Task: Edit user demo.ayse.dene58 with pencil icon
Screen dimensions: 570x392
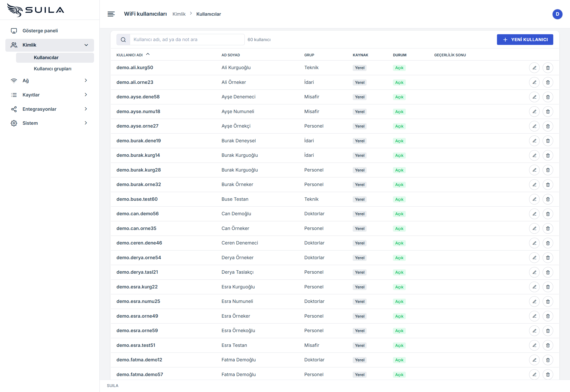Action: pos(534,97)
